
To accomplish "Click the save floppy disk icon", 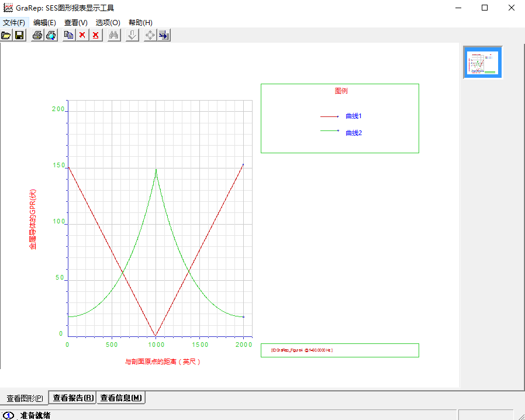I will (x=19, y=35).
